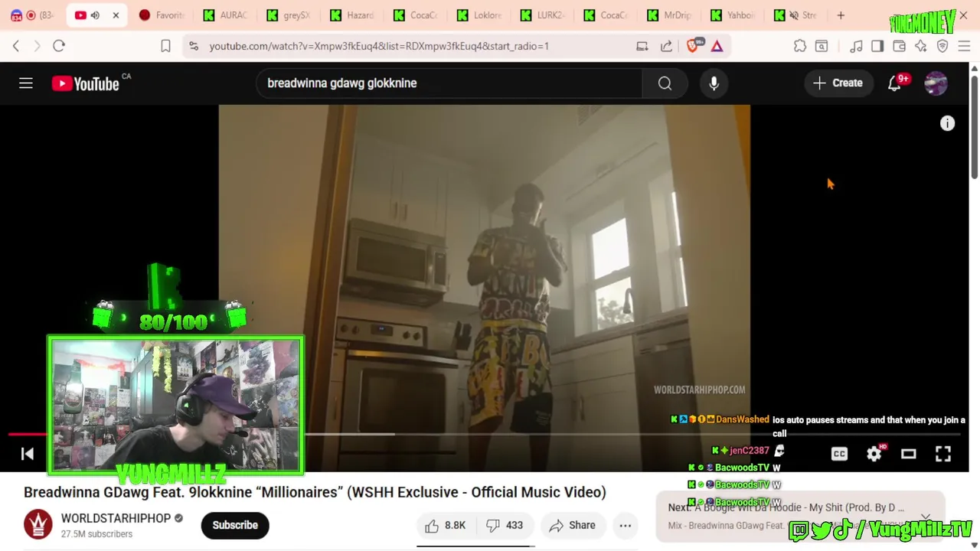
Task: Subscribe to WORLDSTARHIPHOP
Action: coord(235,525)
